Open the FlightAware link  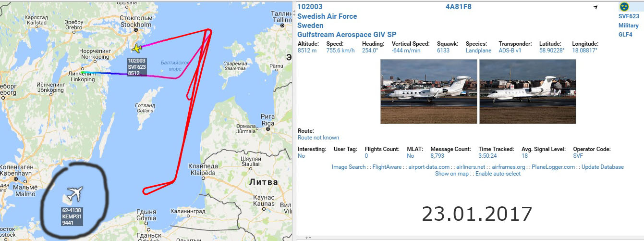tap(388, 167)
